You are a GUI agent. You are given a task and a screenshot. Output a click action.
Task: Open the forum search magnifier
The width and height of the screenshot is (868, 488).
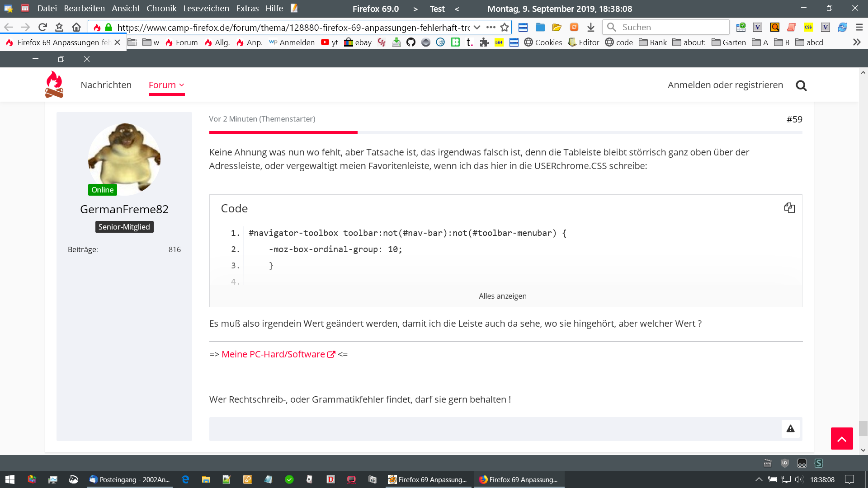click(x=801, y=85)
